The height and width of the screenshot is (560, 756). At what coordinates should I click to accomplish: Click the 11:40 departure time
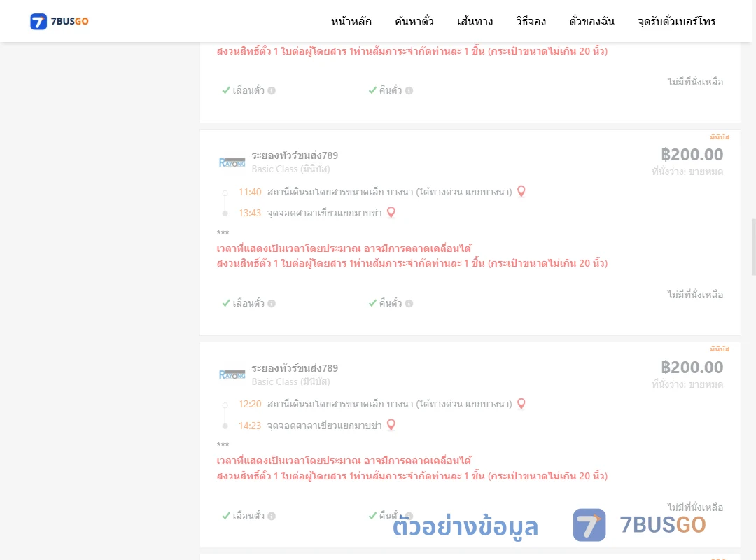250,192
